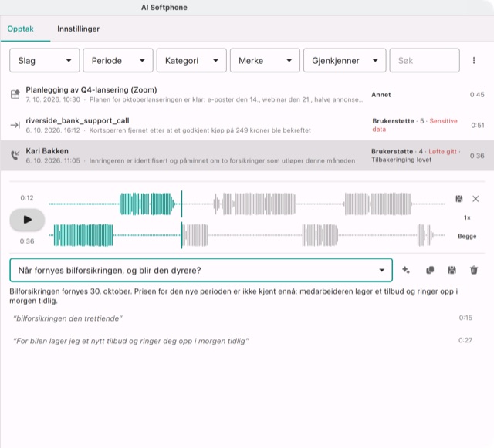Delete the answer with the trash icon
This screenshot has height=448, width=494.
point(474,270)
